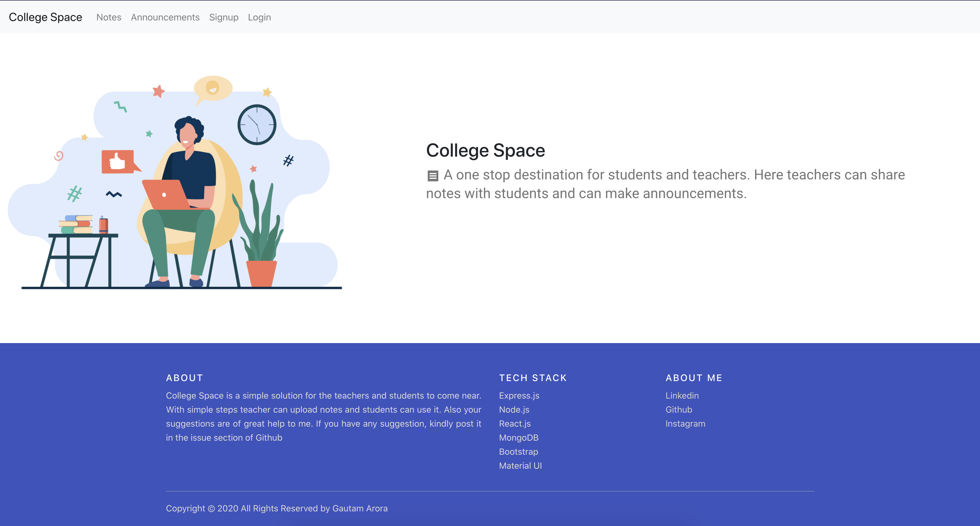Open the MongoDB footer link
The width and height of the screenshot is (980, 526).
click(x=519, y=438)
